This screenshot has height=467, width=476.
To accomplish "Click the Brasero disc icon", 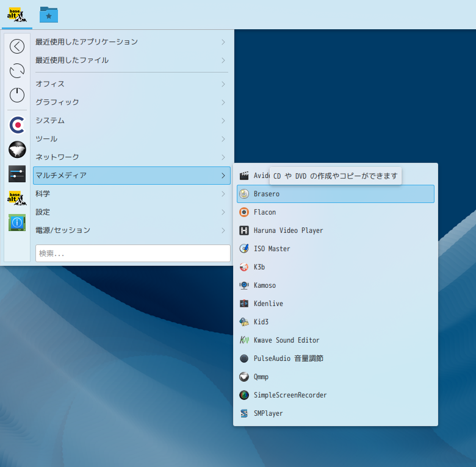I will [x=244, y=194].
